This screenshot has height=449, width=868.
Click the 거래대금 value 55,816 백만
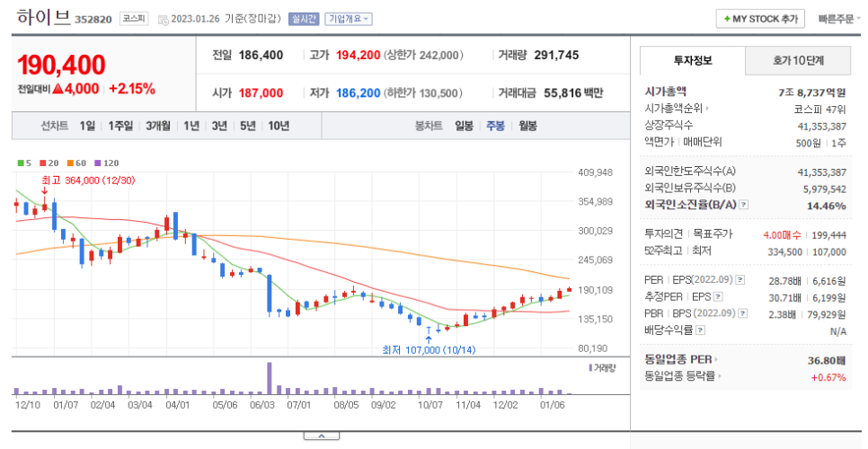point(573,92)
